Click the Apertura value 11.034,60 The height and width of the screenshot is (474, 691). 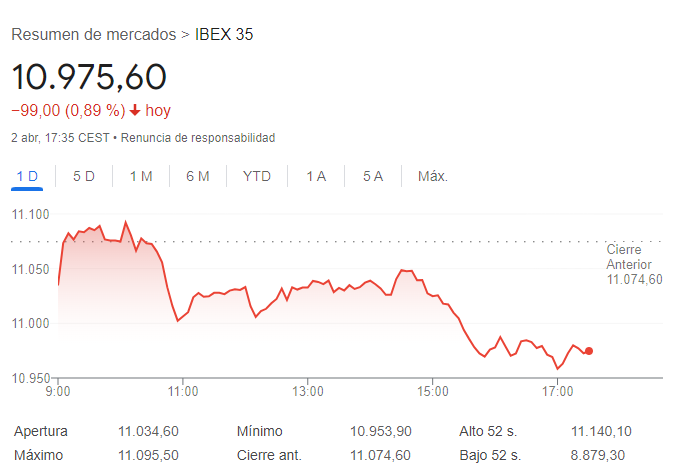148,431
